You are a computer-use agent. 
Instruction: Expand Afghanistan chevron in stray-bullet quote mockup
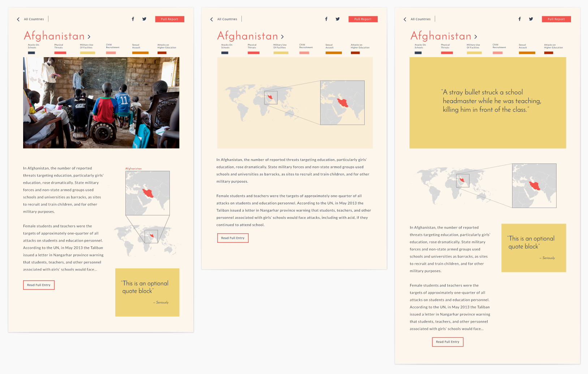pos(476,37)
